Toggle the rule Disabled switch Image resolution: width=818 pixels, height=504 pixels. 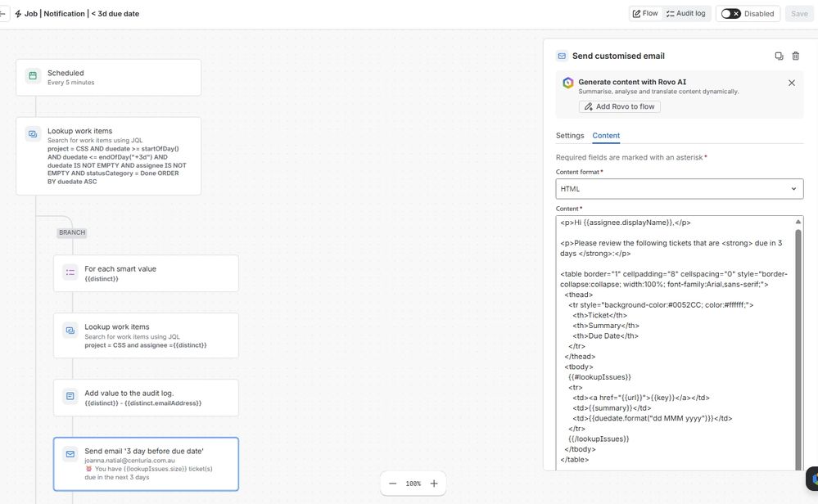click(x=730, y=14)
